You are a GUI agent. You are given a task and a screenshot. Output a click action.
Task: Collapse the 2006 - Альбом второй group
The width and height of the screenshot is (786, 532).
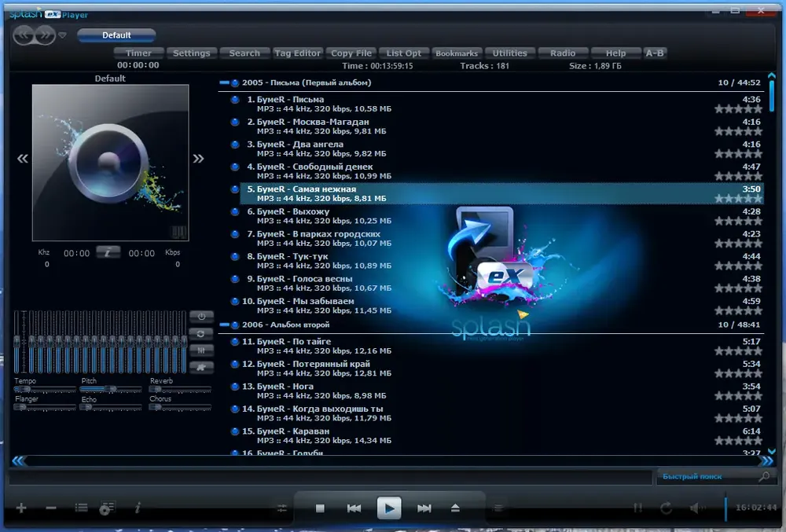(x=224, y=325)
